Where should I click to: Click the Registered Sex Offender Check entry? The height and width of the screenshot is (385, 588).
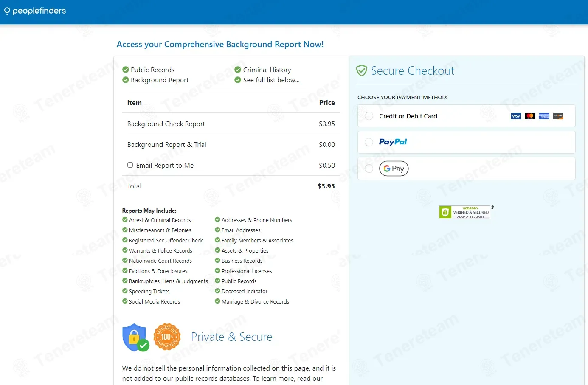tap(166, 241)
